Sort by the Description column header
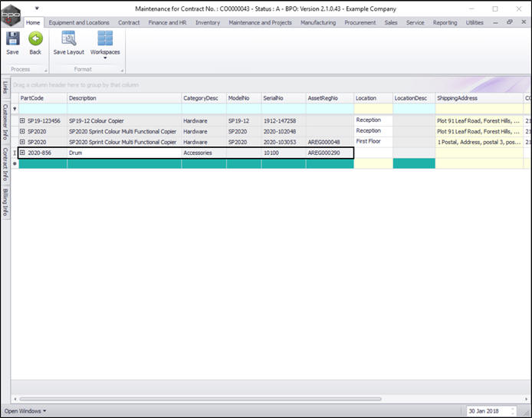This screenshot has width=532, height=418. point(124,98)
